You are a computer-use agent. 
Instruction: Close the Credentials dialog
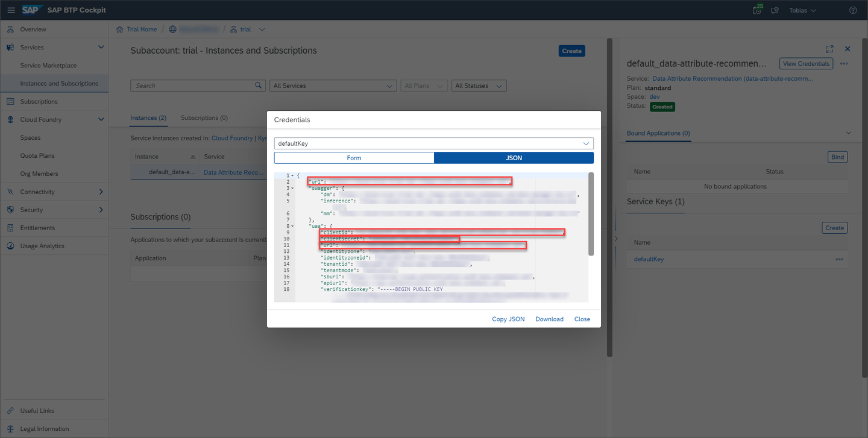582,319
